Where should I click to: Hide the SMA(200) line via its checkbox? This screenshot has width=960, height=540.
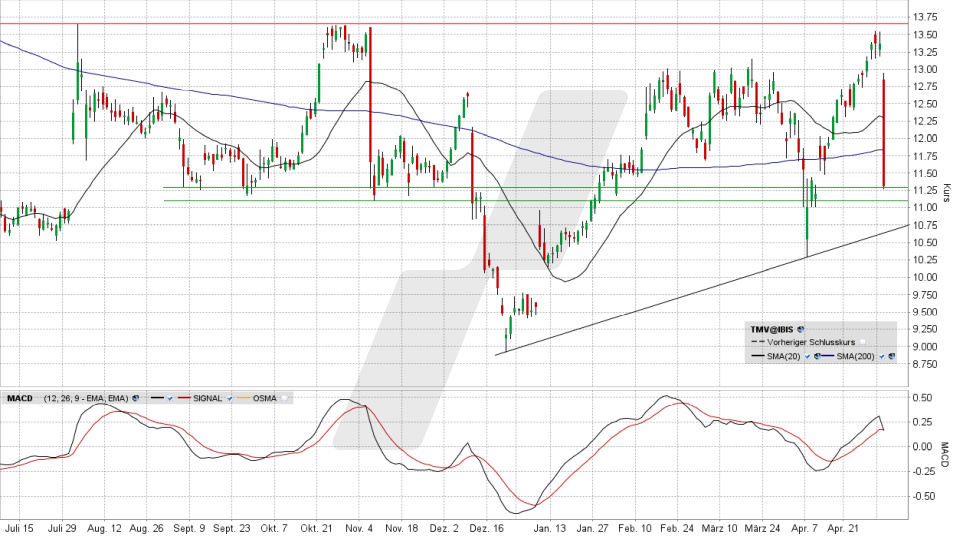click(881, 356)
